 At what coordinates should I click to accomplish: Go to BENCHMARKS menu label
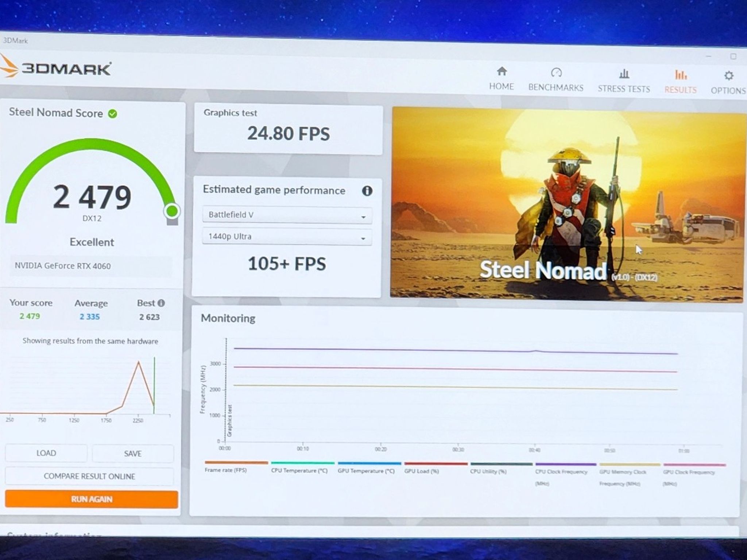556,87
